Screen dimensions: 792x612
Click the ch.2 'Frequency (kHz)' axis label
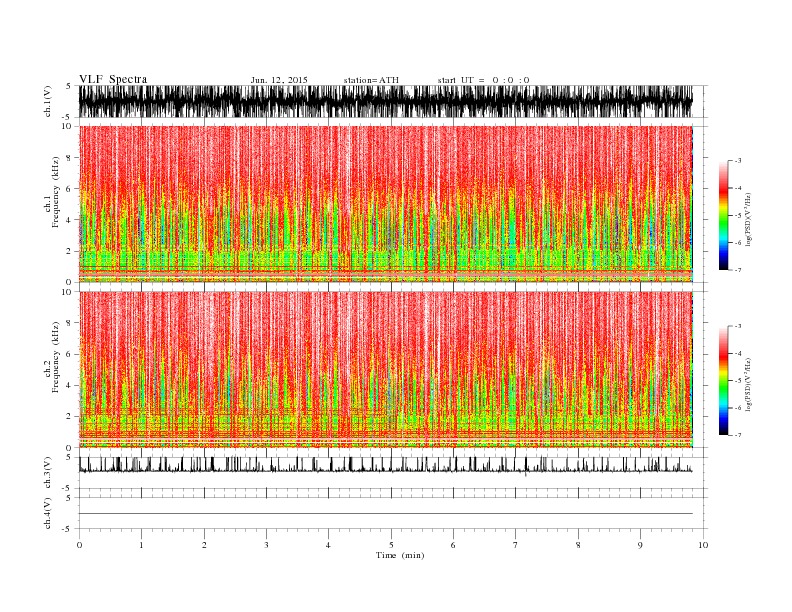point(55,357)
